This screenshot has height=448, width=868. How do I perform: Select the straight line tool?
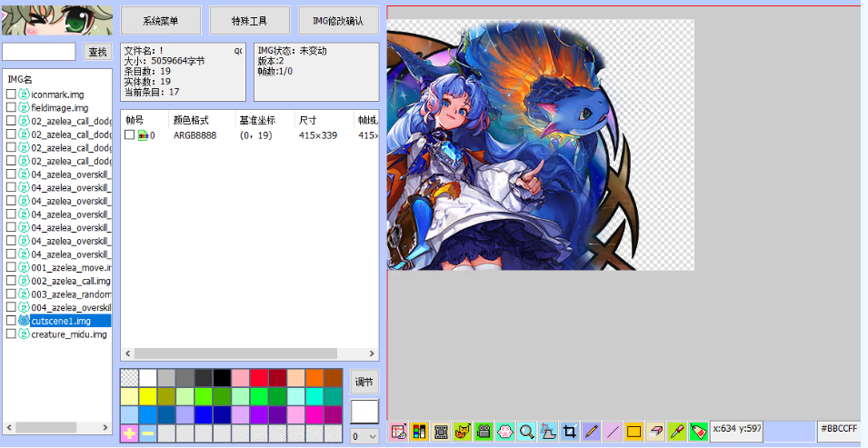point(613,431)
